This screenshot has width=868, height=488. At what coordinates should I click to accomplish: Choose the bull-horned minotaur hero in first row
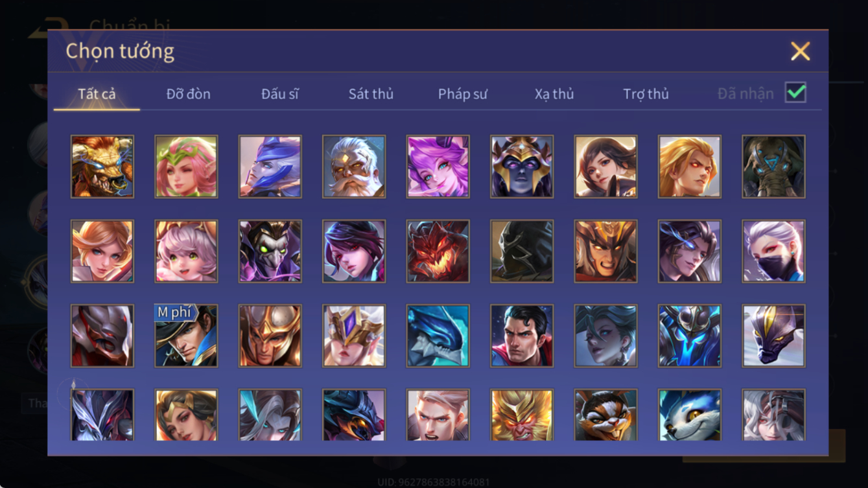(x=102, y=167)
